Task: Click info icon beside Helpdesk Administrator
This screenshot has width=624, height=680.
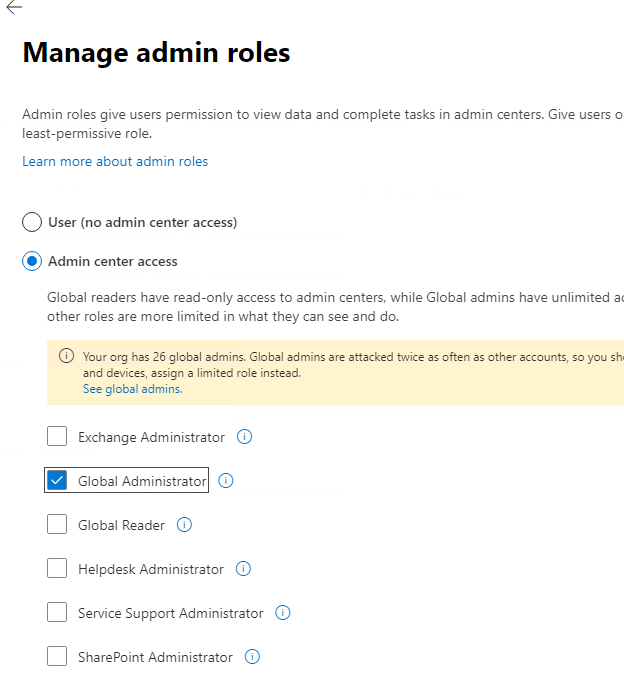Action: coord(243,569)
